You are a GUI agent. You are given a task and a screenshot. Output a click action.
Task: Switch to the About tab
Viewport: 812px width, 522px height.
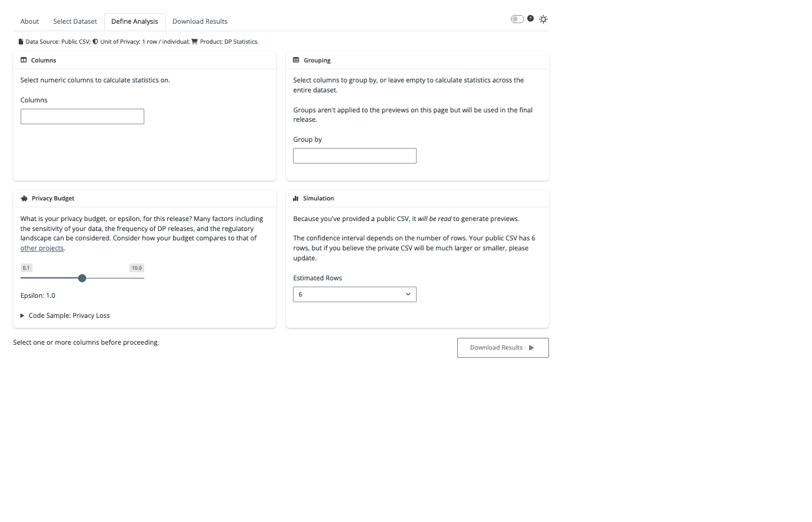[x=29, y=21]
